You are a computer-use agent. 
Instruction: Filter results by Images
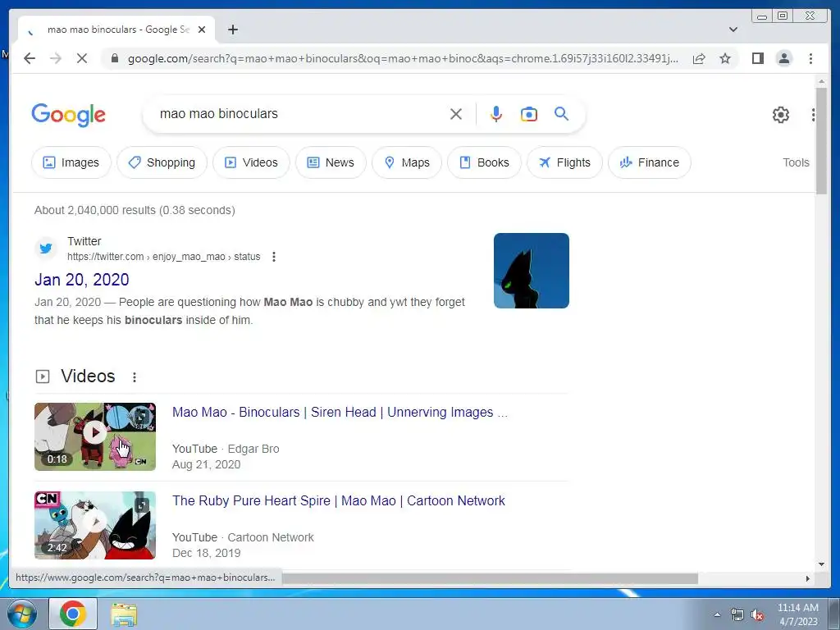point(71,162)
